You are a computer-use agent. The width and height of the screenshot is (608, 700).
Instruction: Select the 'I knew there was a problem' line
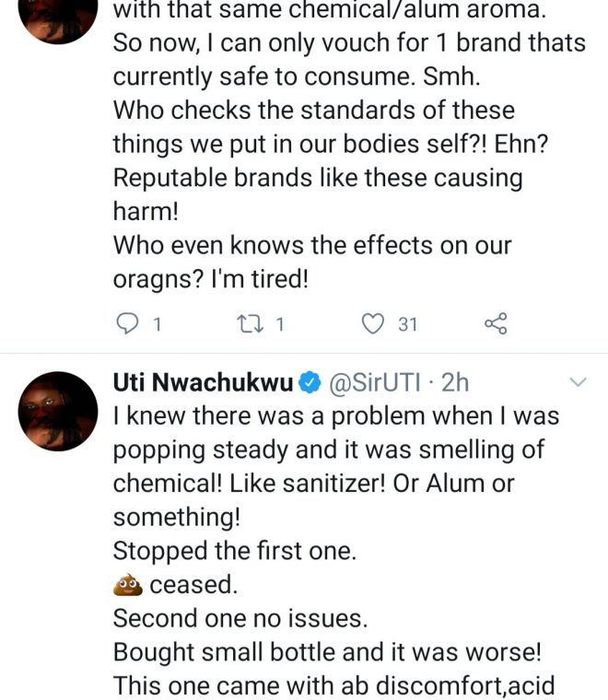335,415
